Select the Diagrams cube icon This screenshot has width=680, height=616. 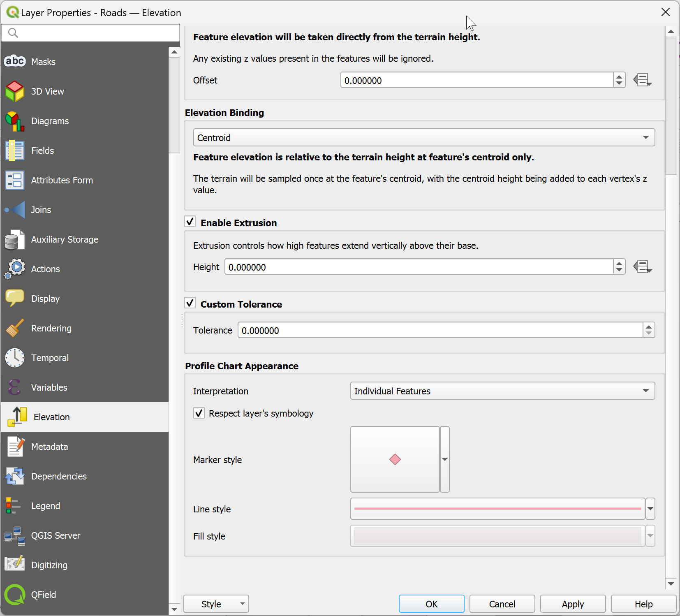coord(15,121)
